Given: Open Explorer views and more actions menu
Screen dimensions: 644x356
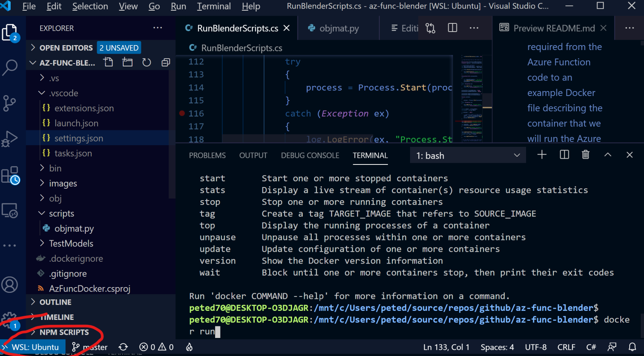Looking at the screenshot, I should pyautogui.click(x=158, y=28).
